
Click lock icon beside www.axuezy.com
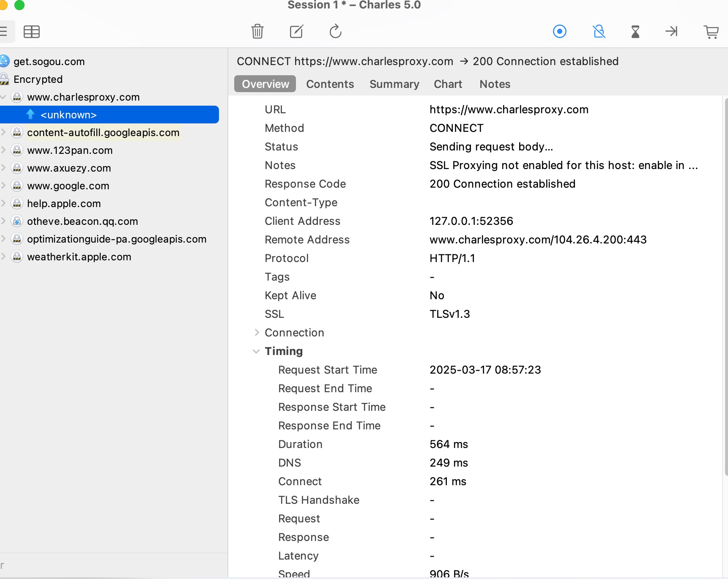(17, 168)
